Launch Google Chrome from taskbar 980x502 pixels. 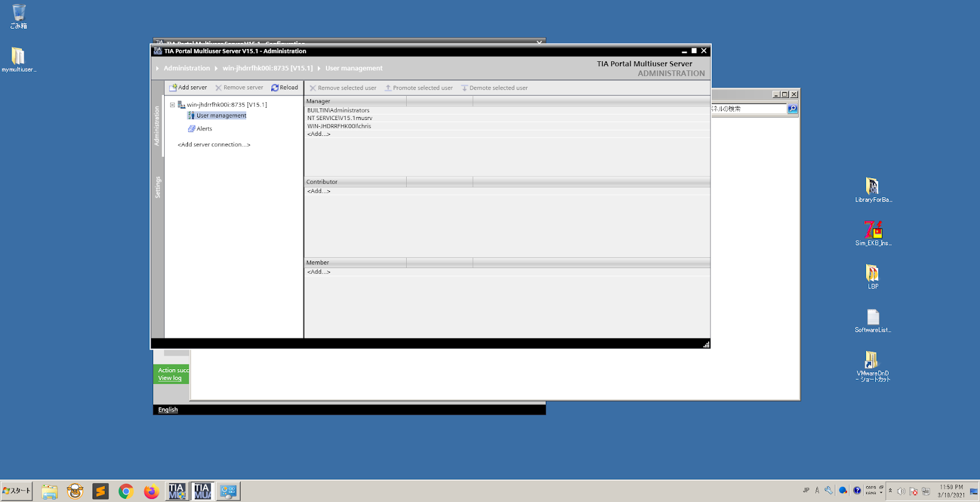click(x=126, y=492)
